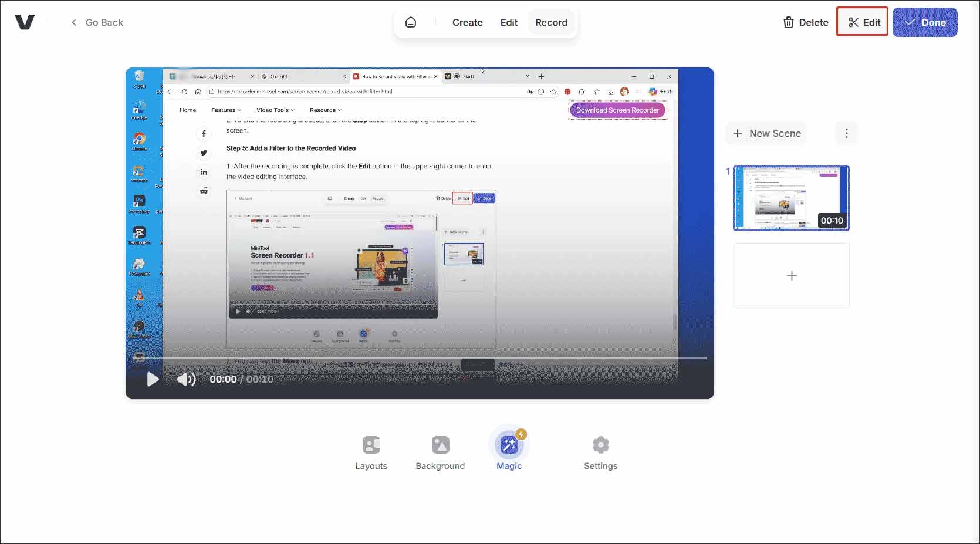Click the blue Done button
This screenshot has width=980, height=544.
(925, 22)
